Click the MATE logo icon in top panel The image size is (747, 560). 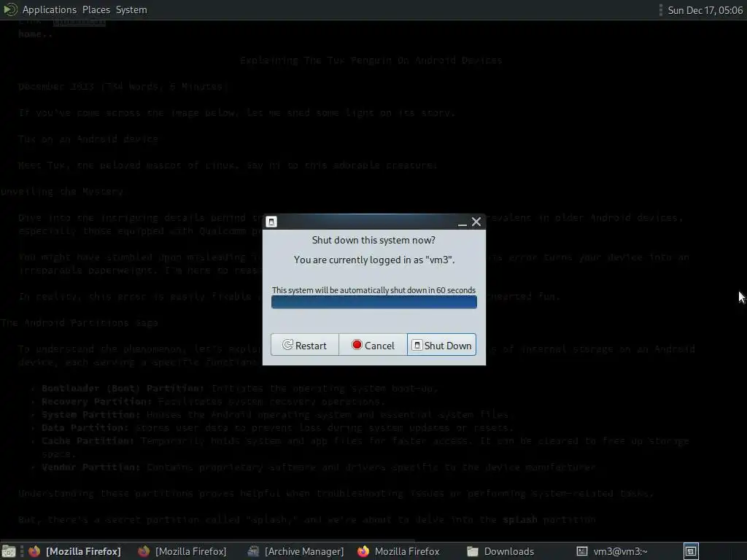[10, 9]
